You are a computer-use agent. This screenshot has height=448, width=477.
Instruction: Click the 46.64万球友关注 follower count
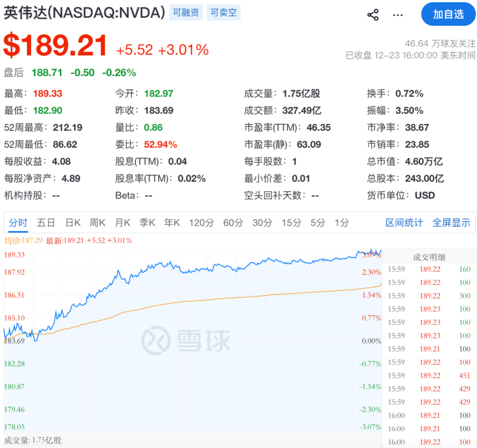click(440, 44)
